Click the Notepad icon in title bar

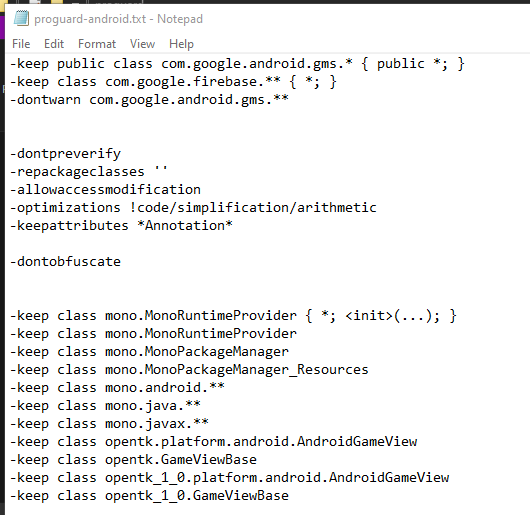(x=21, y=18)
